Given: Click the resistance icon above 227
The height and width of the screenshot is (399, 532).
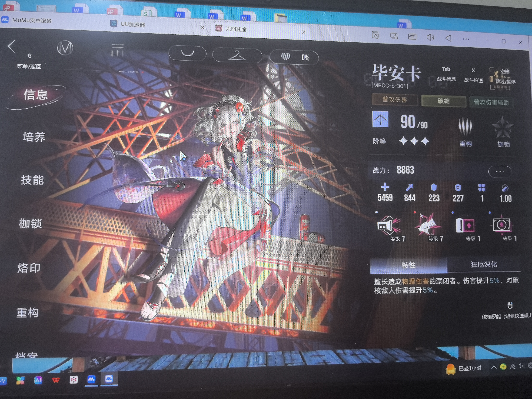Looking at the screenshot, I should tap(458, 188).
